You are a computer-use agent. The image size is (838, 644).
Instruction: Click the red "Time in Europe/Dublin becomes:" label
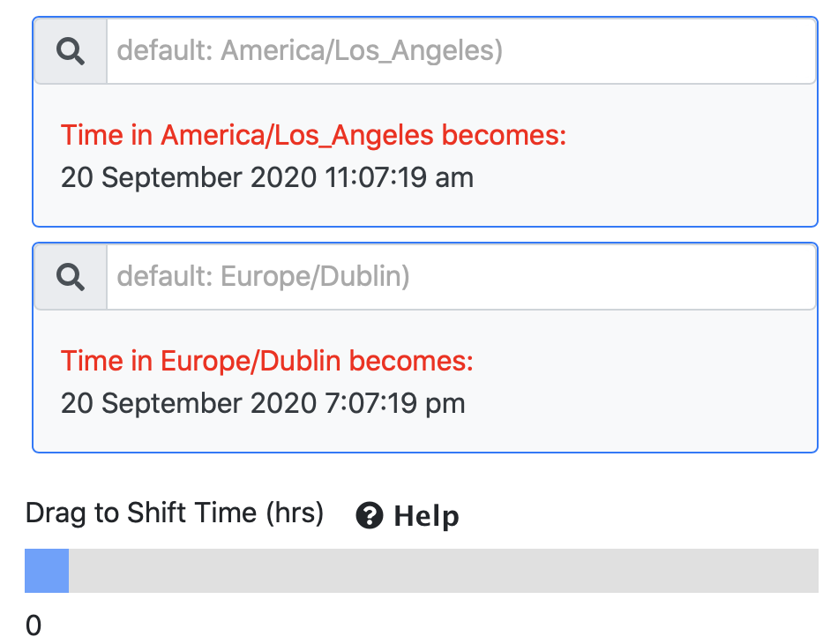[266, 362]
